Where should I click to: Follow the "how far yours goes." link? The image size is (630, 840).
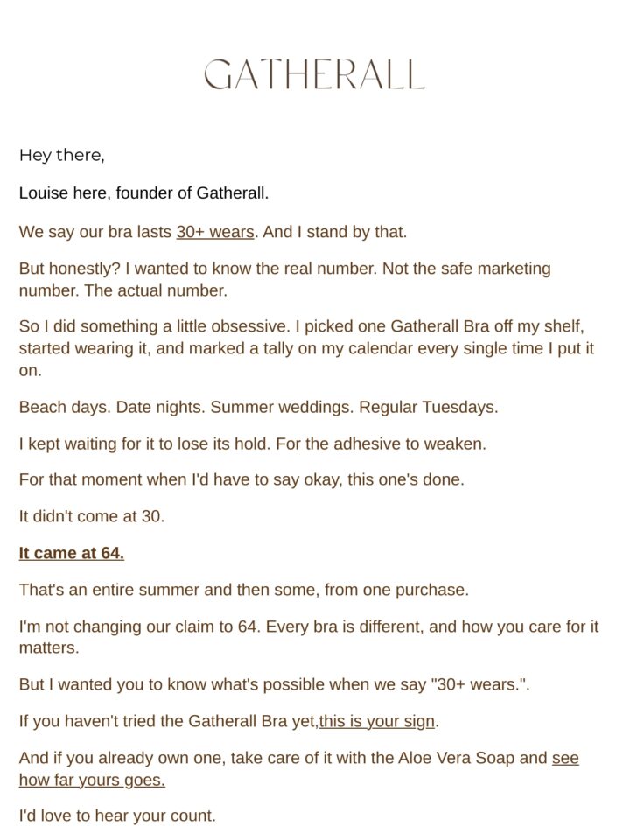[x=92, y=780]
